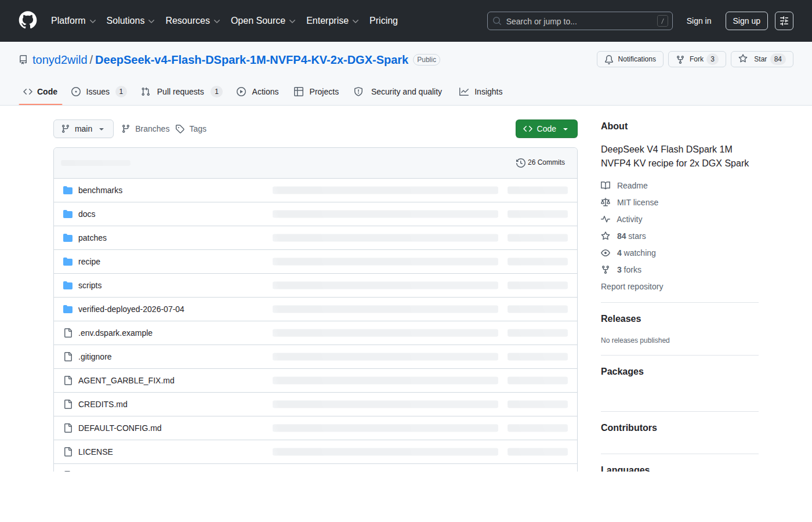
Task: Click the docs folder icon
Action: point(68,214)
